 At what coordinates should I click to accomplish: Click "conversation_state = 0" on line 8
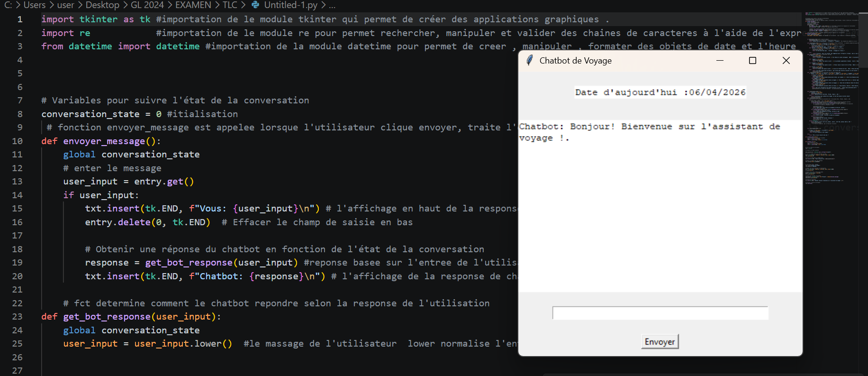(101, 114)
